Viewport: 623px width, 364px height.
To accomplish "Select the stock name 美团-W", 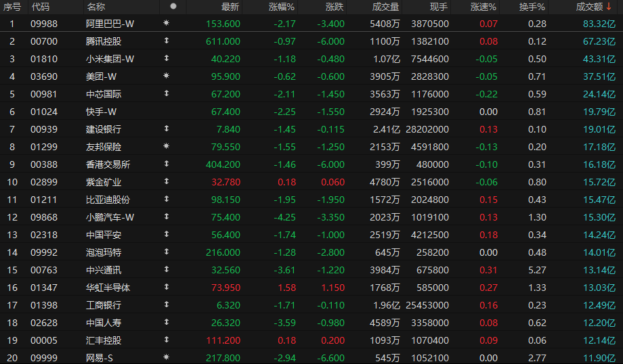I will tap(102, 76).
